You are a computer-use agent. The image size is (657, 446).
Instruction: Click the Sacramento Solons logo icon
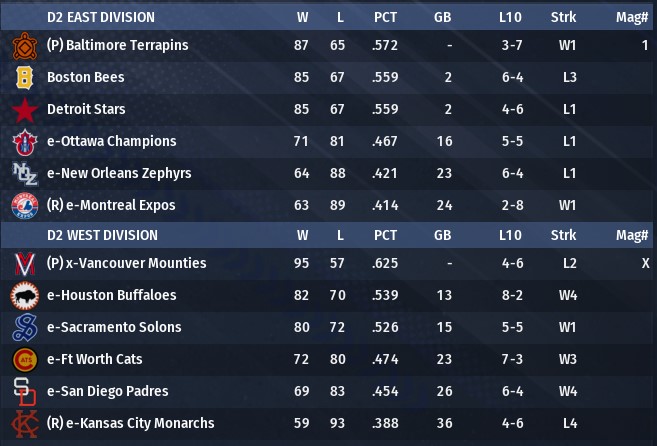click(23, 328)
